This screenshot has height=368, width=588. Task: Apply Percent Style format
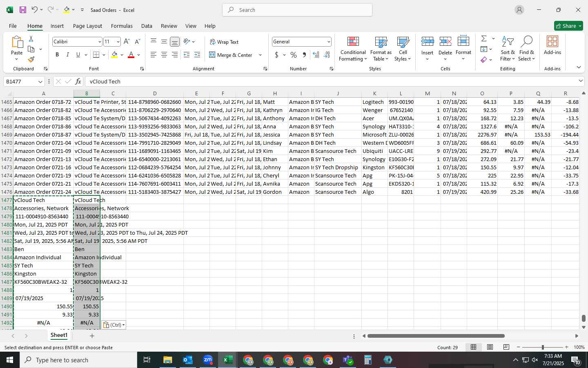coord(294,55)
